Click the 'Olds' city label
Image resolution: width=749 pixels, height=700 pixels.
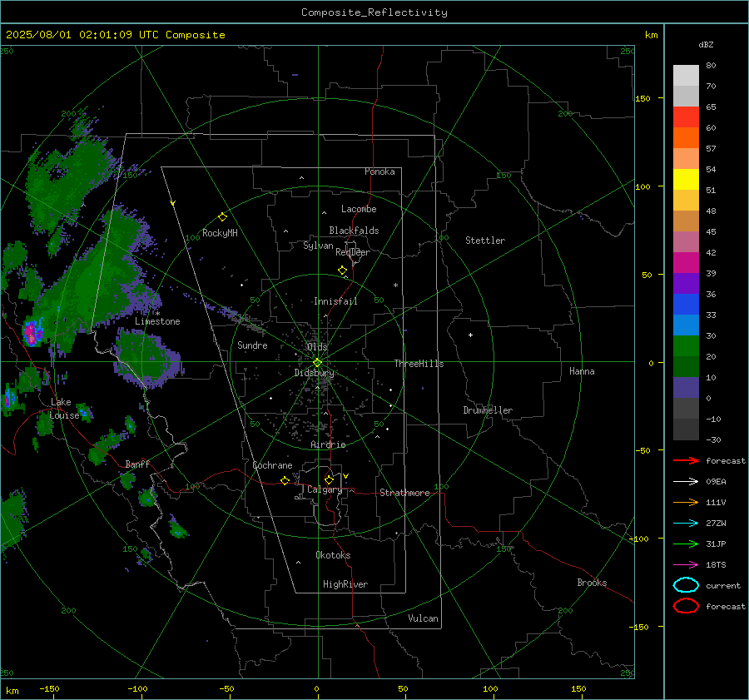[317, 346]
